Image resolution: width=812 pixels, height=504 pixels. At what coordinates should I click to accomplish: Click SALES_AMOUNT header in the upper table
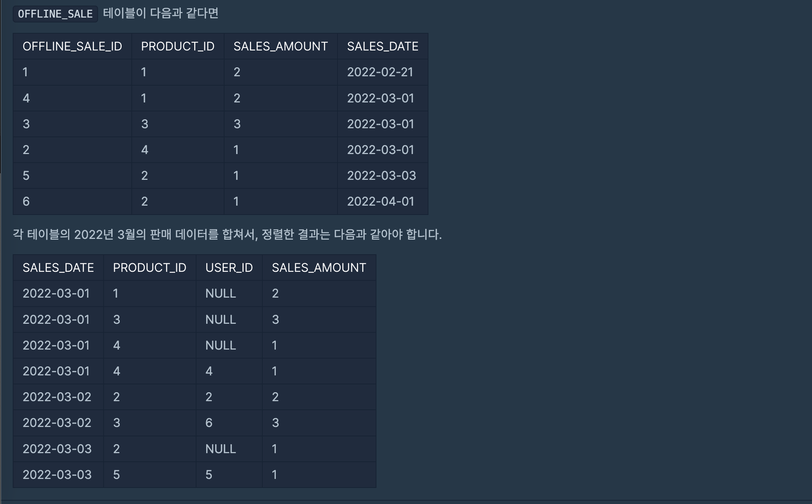click(x=280, y=46)
